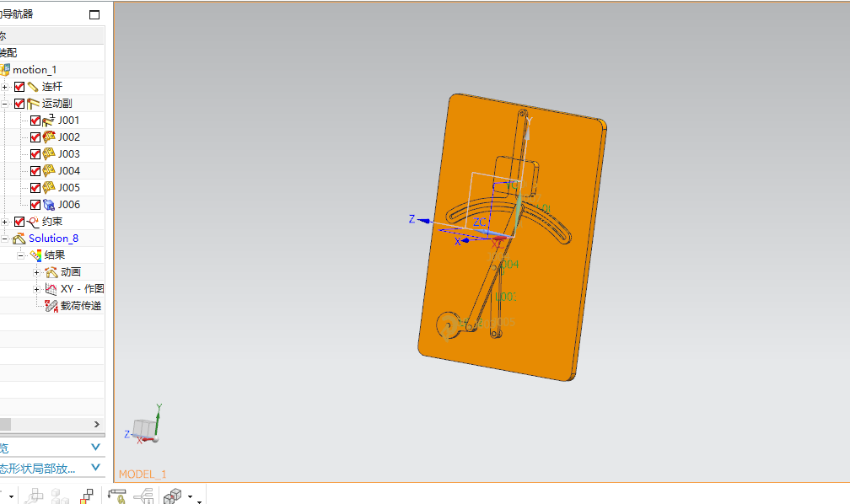Viewport: 850px width, 504px height.
Task: Click the stepped squares toolbar icon
Action: coord(87,496)
